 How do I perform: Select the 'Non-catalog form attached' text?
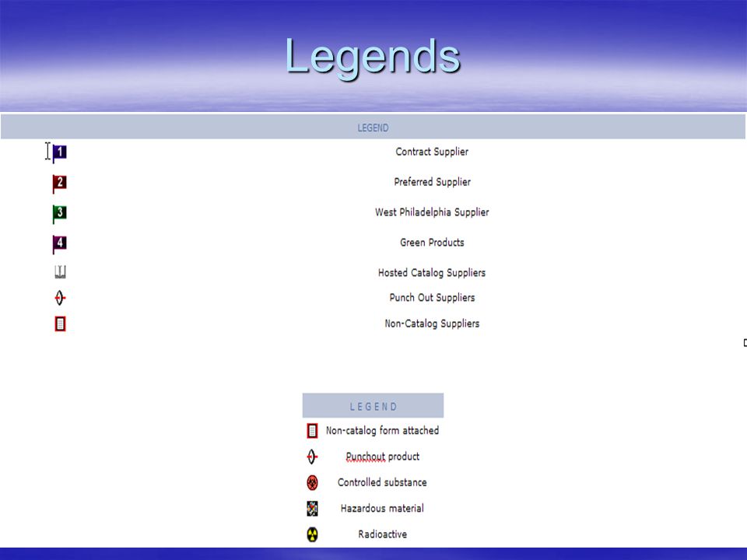click(x=383, y=430)
